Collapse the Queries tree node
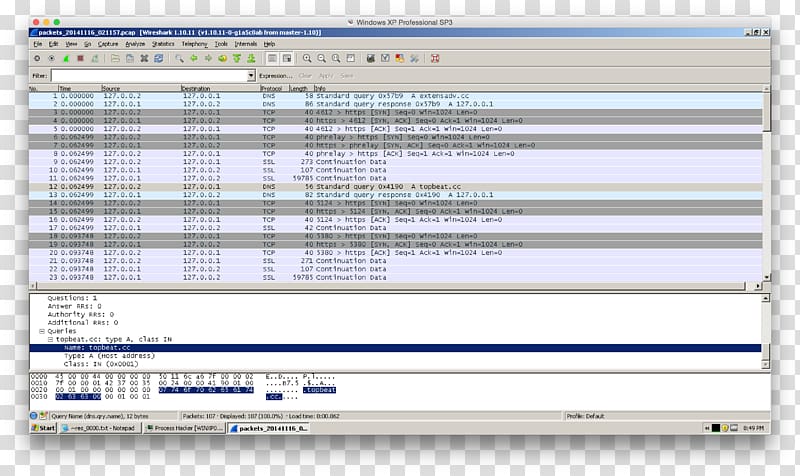The image size is (800, 476). [42, 331]
